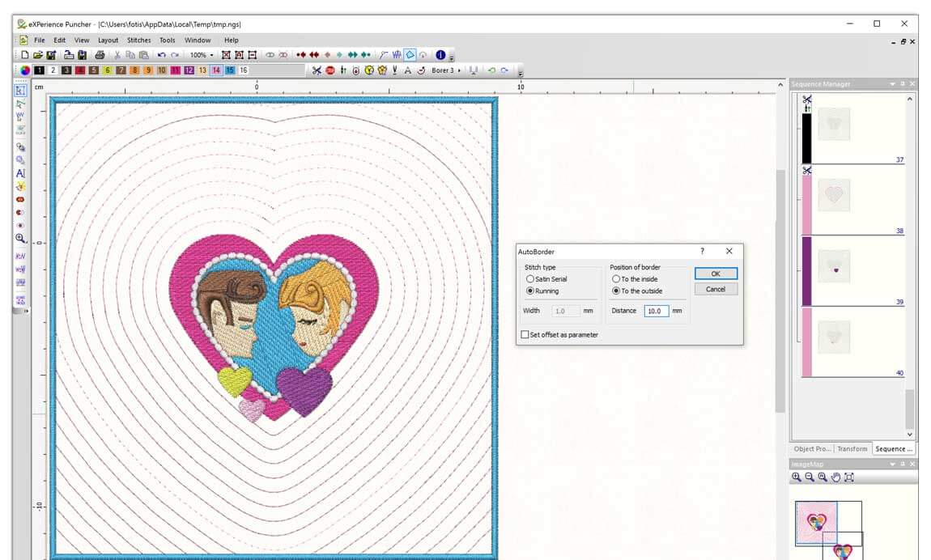The width and height of the screenshot is (931, 560).
Task: Click the Print icon on the toolbar
Action: pyautogui.click(x=100, y=55)
